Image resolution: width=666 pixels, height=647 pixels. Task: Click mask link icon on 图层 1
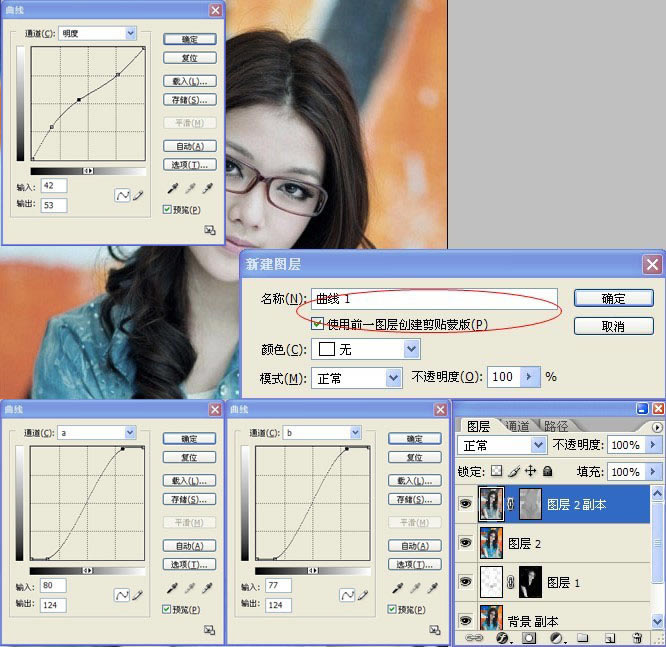tap(511, 582)
